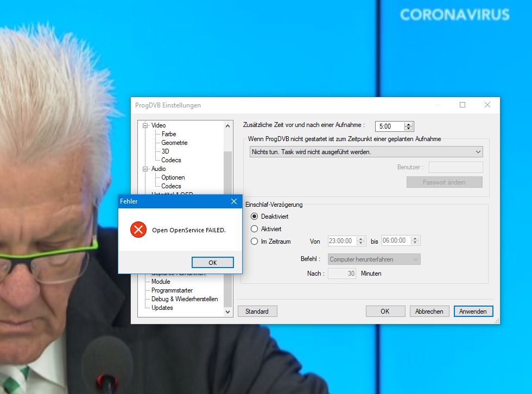Select the Deaktiviert radio option

pos(254,217)
